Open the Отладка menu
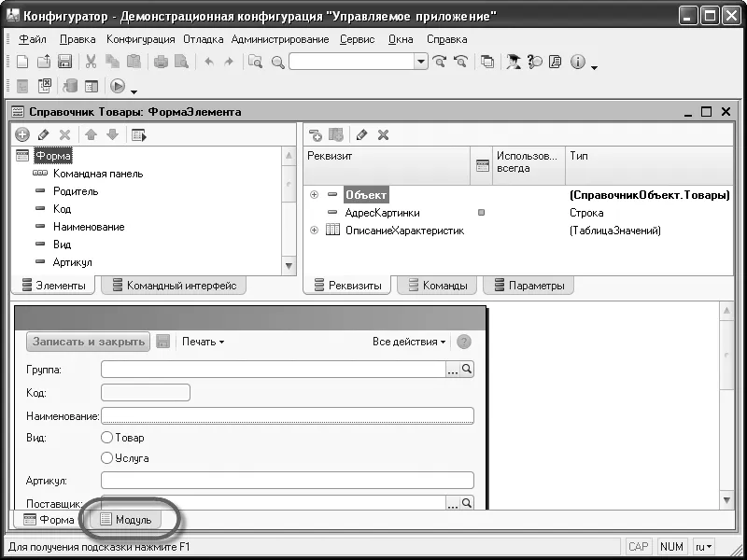This screenshot has height=560, width=747. click(204, 39)
